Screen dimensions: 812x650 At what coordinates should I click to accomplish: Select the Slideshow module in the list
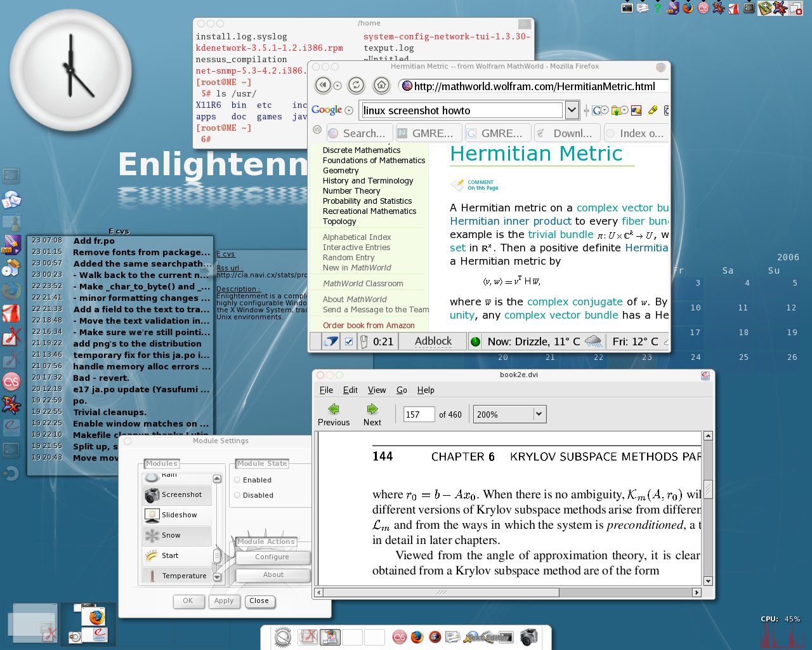177,515
